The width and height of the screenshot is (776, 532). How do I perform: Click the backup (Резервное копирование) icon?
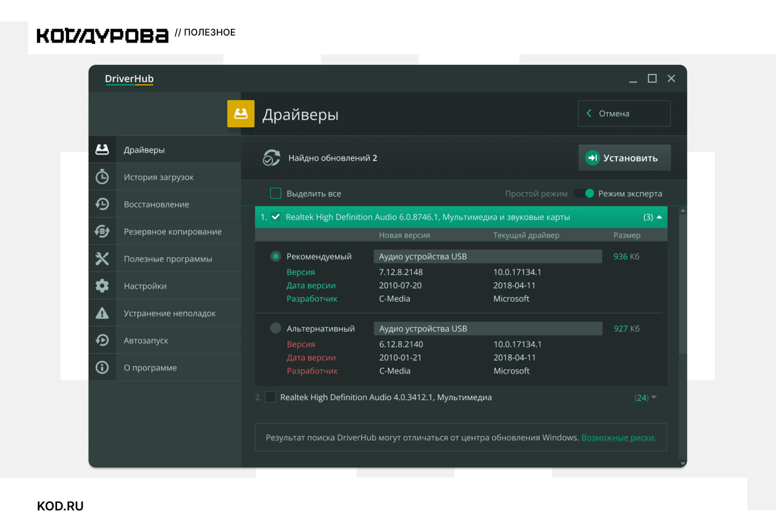click(x=102, y=231)
